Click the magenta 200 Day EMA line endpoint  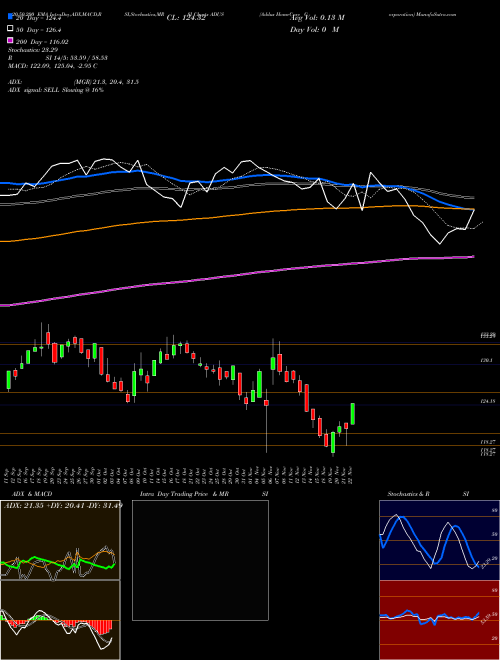pos(474,256)
